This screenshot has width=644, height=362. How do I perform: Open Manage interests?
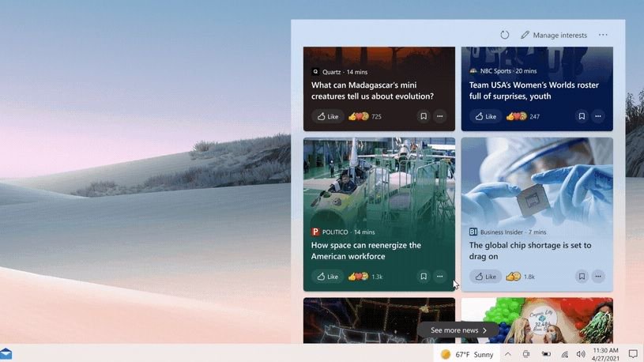[x=554, y=36]
